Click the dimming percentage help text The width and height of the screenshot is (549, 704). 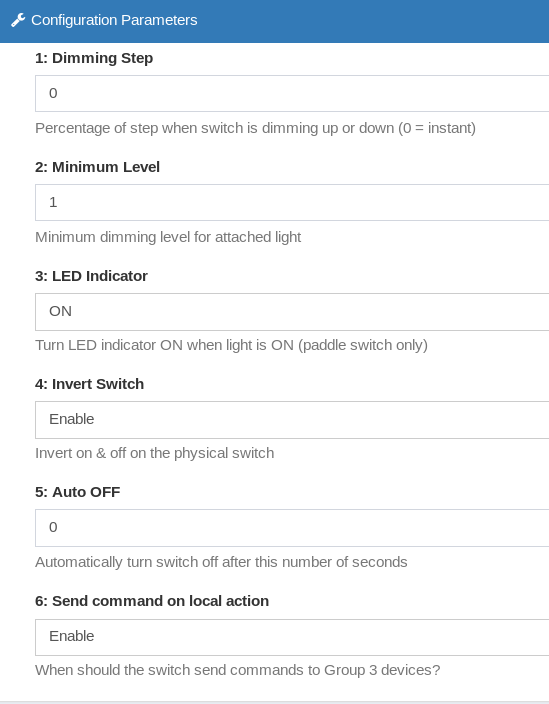click(255, 128)
